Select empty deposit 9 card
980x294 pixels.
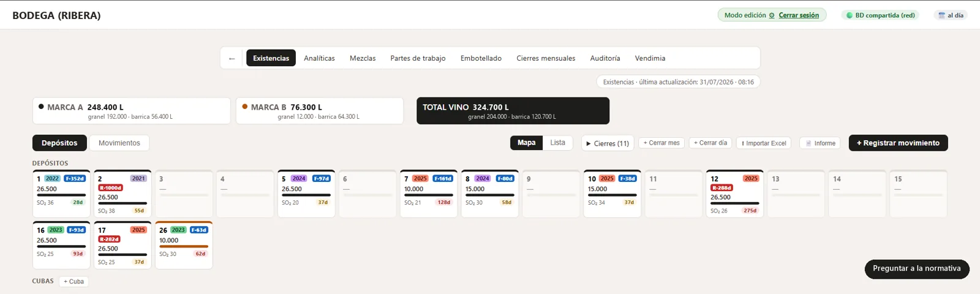point(551,194)
